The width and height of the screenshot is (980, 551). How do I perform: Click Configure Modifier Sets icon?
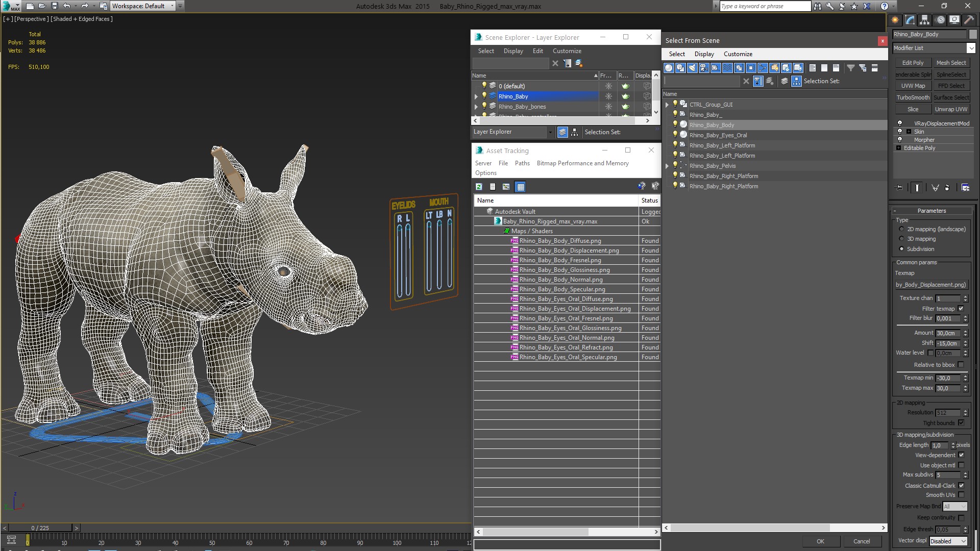(x=965, y=188)
